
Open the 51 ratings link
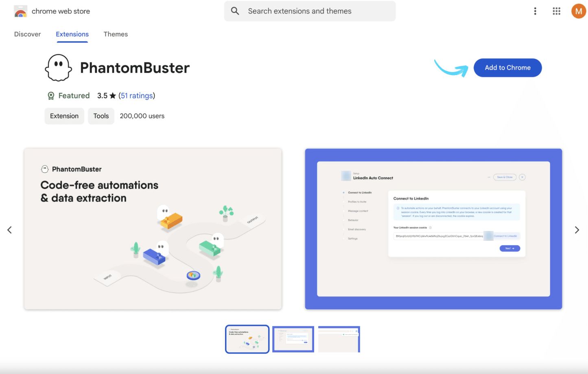(x=137, y=96)
